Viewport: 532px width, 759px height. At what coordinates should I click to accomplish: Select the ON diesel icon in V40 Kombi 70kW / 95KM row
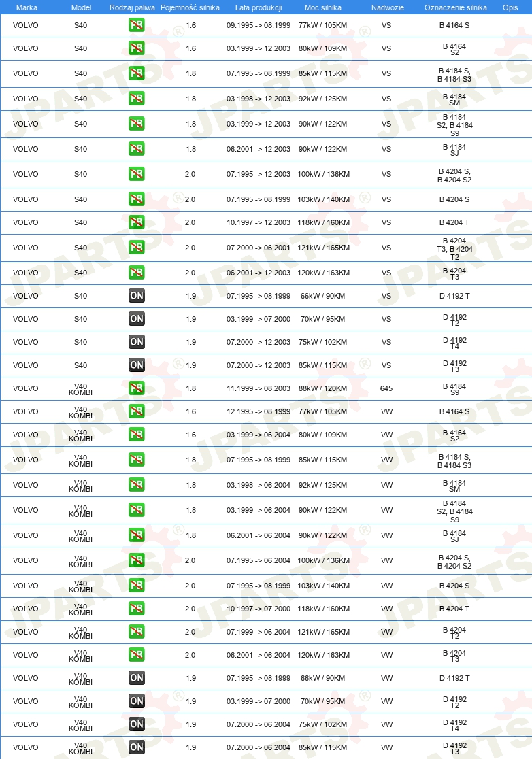[x=137, y=701]
